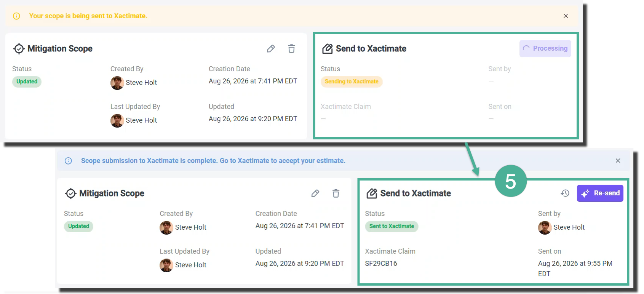
Task: Delete Mitigation Scope in the bottom panel
Action: pyautogui.click(x=336, y=193)
